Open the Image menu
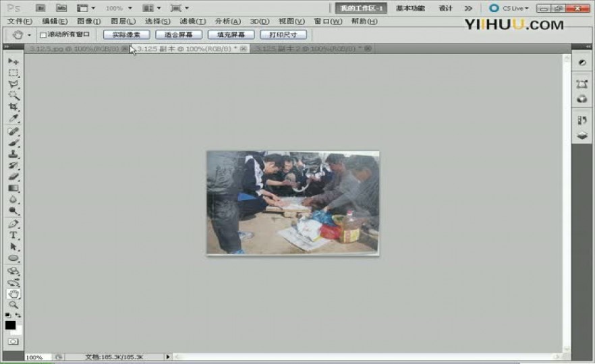This screenshot has width=595, height=364. coord(89,22)
